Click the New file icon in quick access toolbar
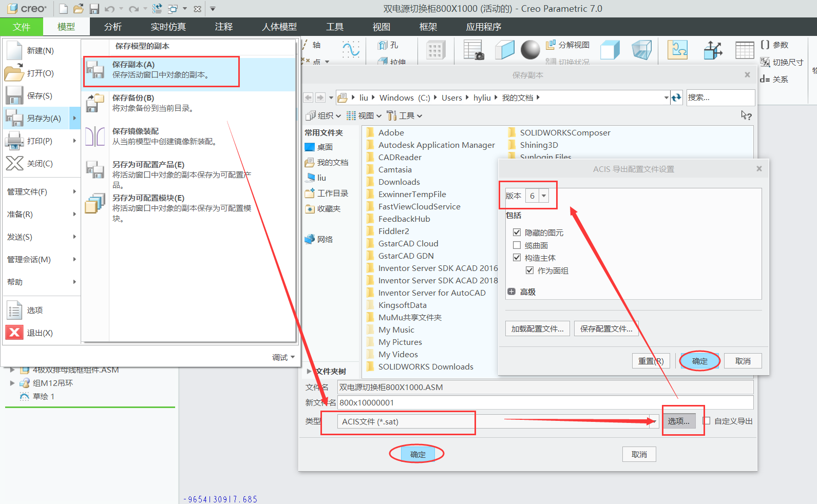The height and width of the screenshot is (504, 817). 63,9
